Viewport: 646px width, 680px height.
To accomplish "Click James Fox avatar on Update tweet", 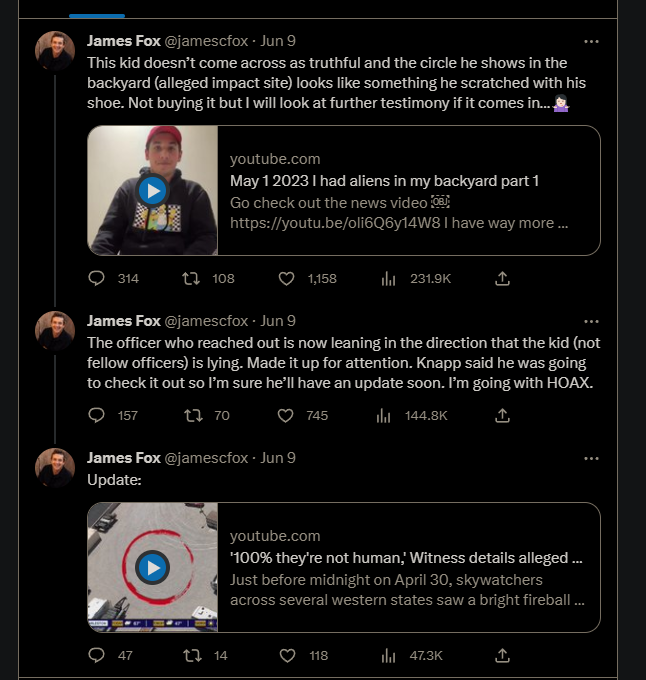I will [55, 468].
